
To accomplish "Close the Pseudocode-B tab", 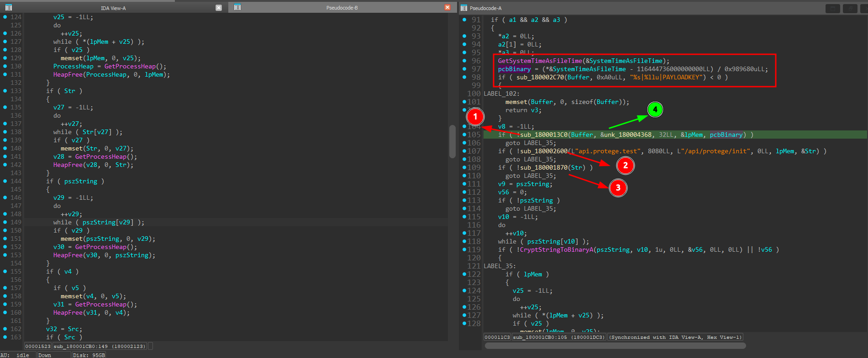I will (x=447, y=7).
